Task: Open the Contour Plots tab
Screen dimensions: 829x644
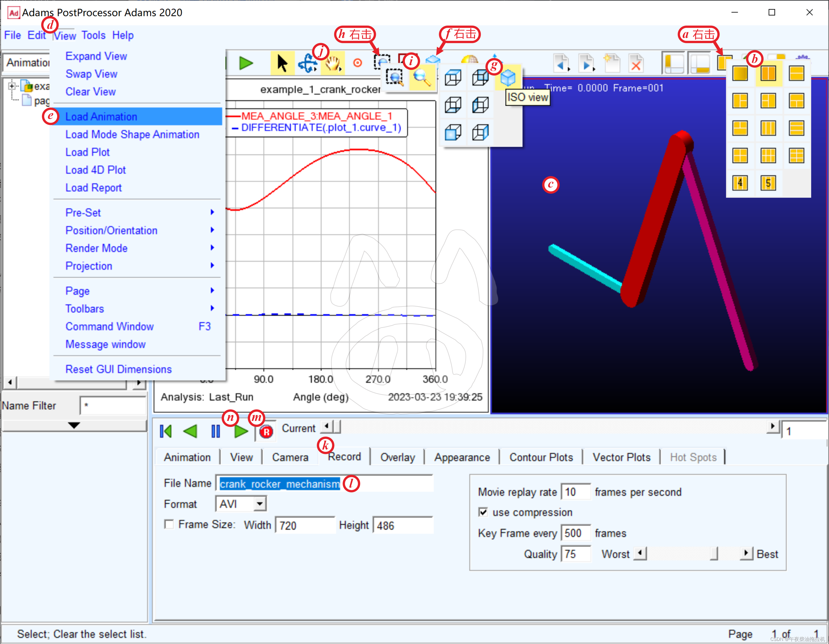Action: [x=541, y=457]
